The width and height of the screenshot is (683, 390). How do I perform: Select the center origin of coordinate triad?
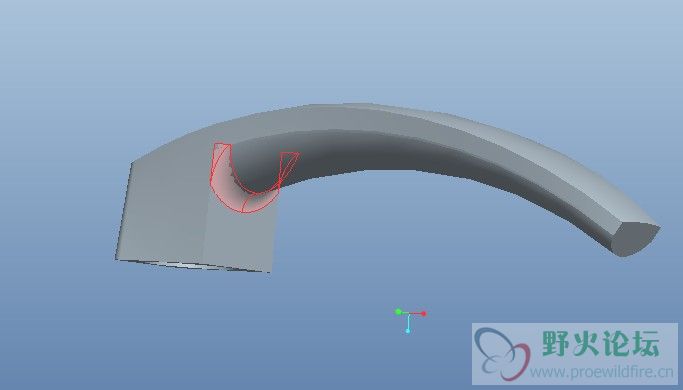click(x=409, y=314)
